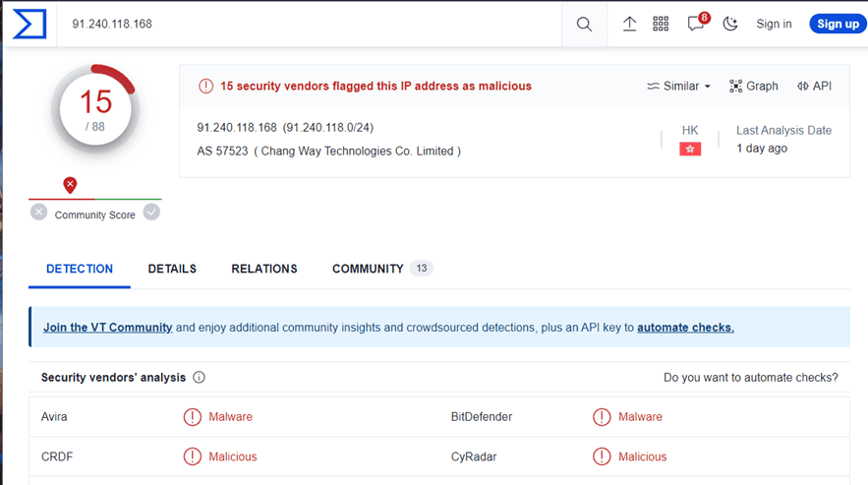Click the red alert icon beside flagged message
This screenshot has width=868, height=485.
click(x=205, y=86)
